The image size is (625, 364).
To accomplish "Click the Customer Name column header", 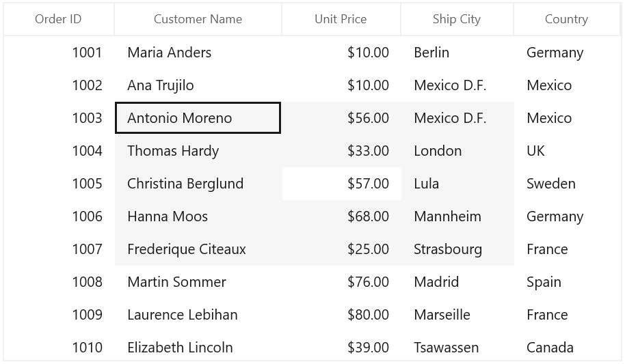I will (198, 19).
